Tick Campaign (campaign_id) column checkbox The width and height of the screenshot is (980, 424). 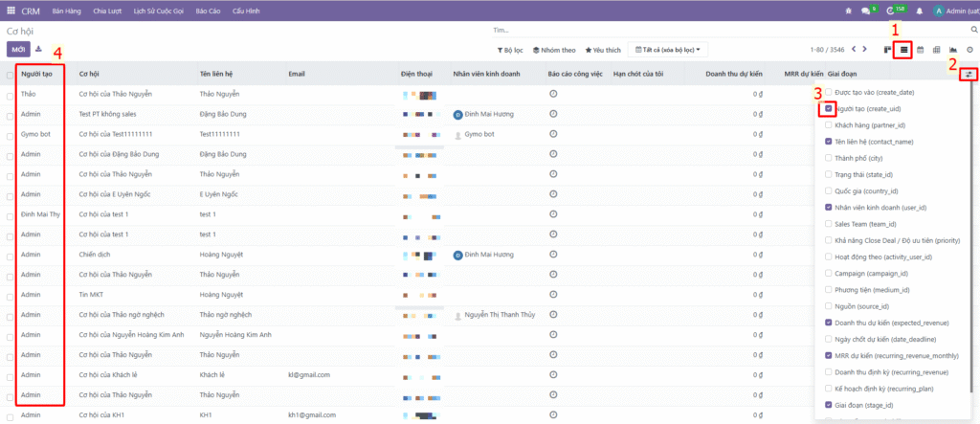(x=829, y=274)
